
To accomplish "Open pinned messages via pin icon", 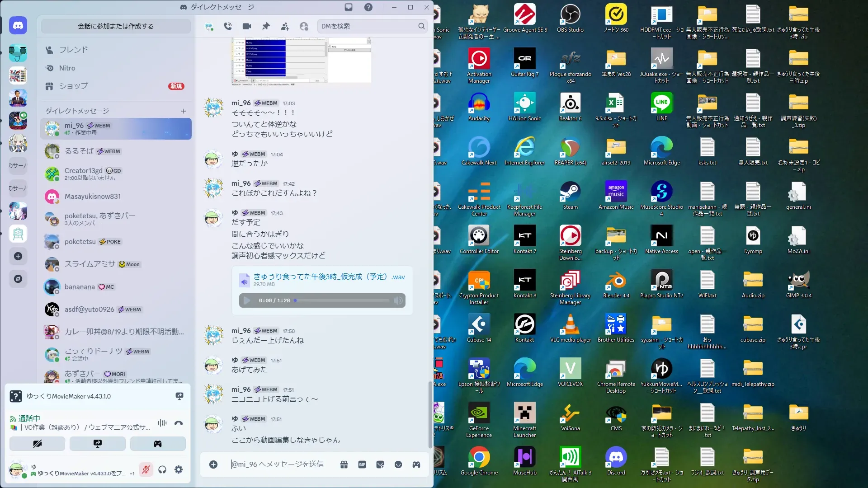I will click(266, 26).
